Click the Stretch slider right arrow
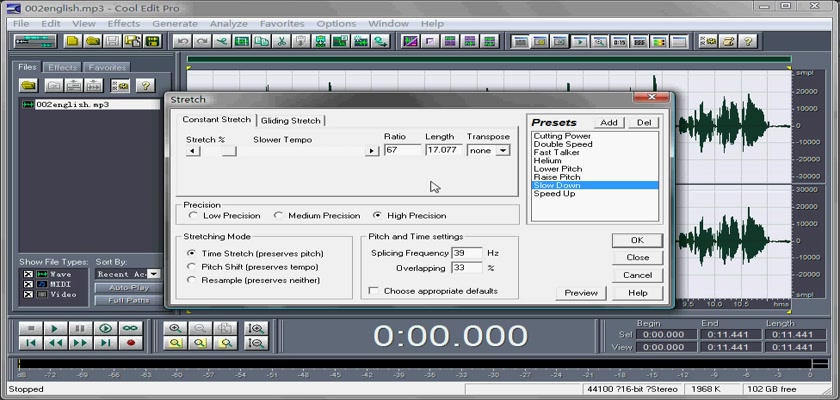This screenshot has width=840, height=400. 371,151
